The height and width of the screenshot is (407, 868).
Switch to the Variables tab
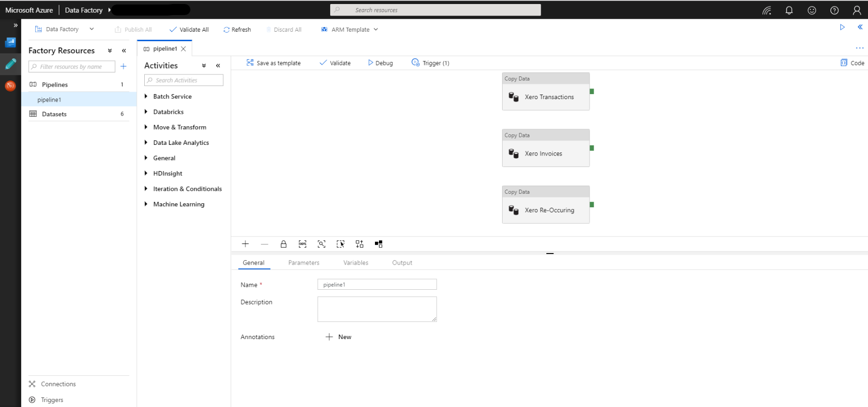(x=356, y=263)
